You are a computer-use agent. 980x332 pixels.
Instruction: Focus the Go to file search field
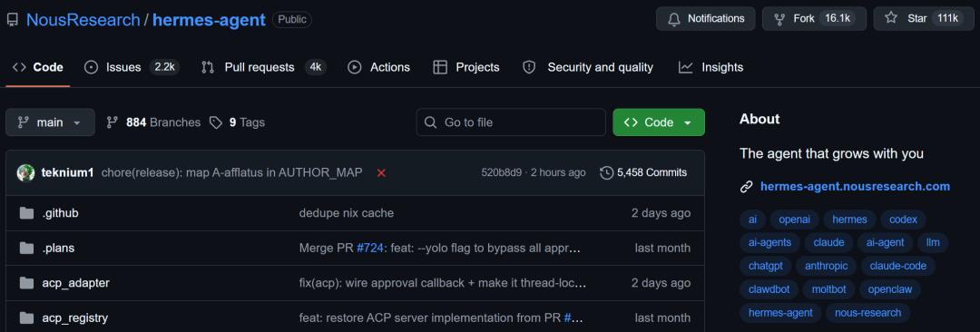511,122
